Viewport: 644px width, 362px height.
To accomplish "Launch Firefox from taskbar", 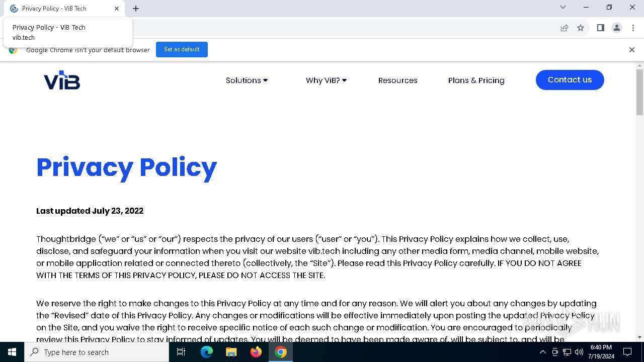I will coord(256,352).
